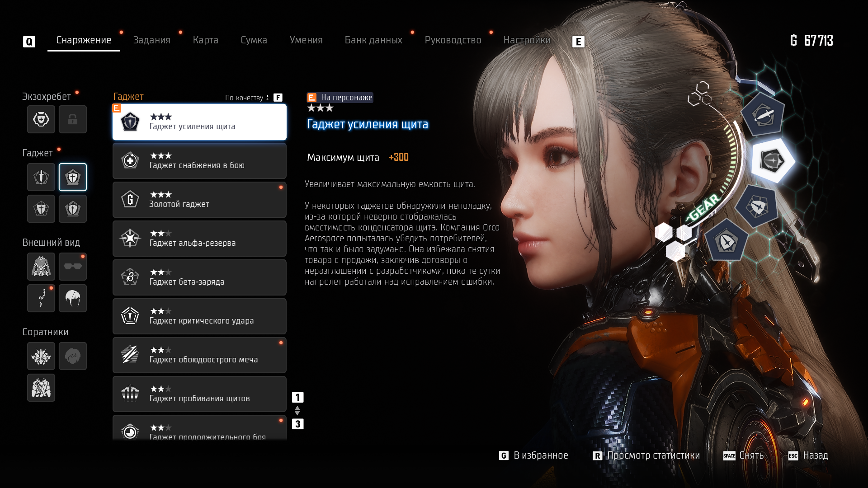Select the Снаряжение tab

[x=84, y=40]
